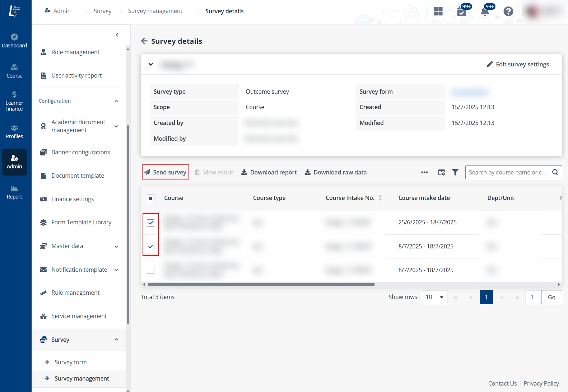Expand the Master data submenu
Viewport: 568px width, 392px height.
point(116,246)
